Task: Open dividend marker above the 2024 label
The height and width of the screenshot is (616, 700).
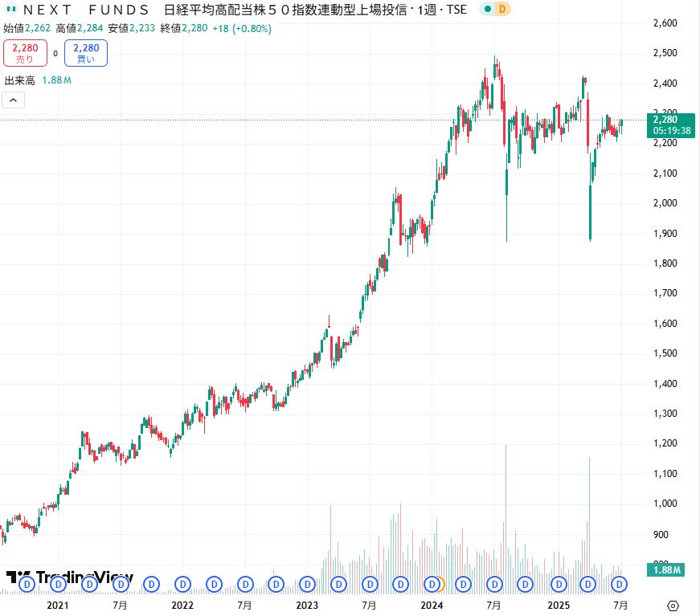Action: [x=432, y=583]
